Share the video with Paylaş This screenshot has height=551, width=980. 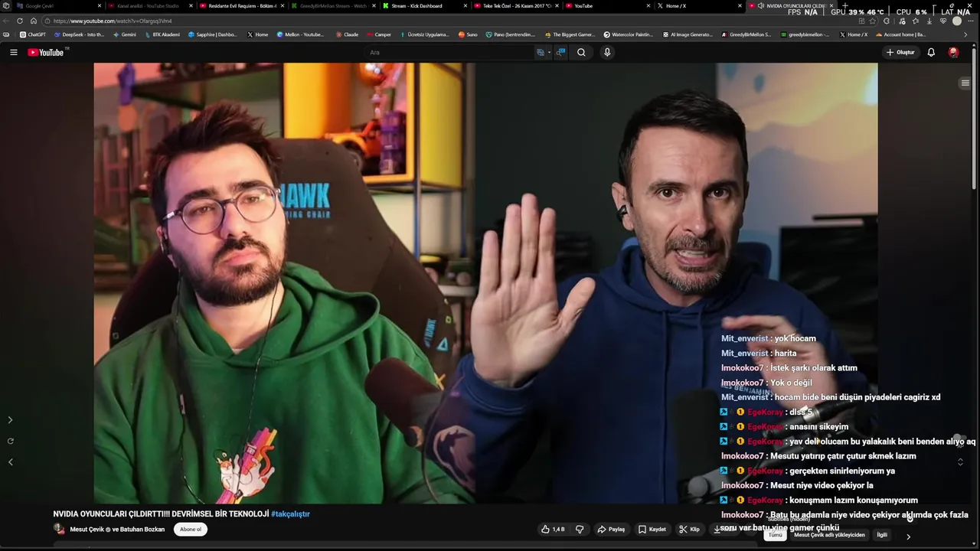tap(611, 529)
